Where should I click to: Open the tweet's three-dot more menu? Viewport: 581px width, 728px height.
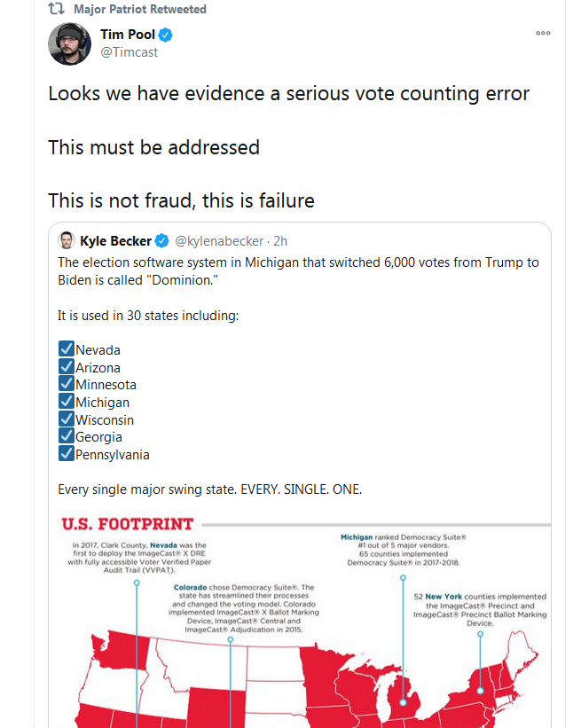(x=543, y=33)
